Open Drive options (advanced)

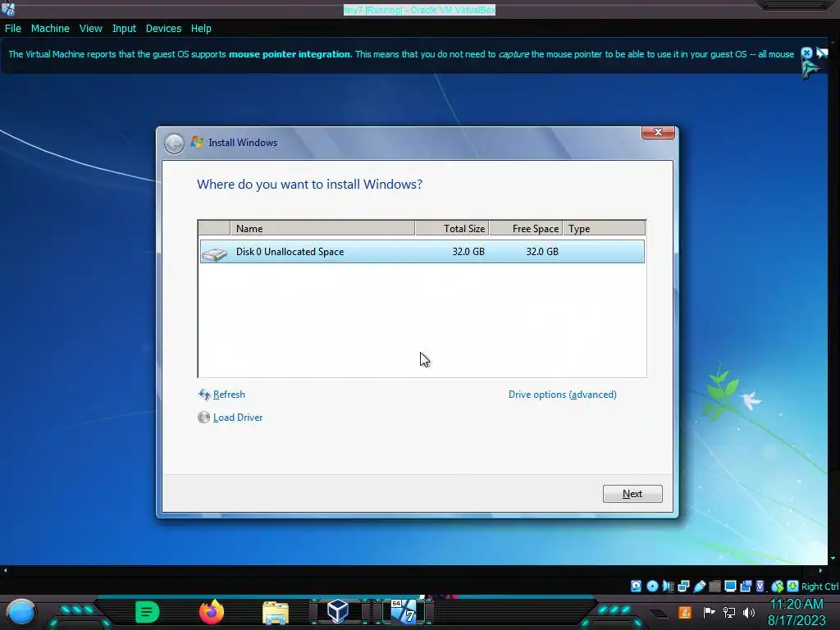coord(563,395)
